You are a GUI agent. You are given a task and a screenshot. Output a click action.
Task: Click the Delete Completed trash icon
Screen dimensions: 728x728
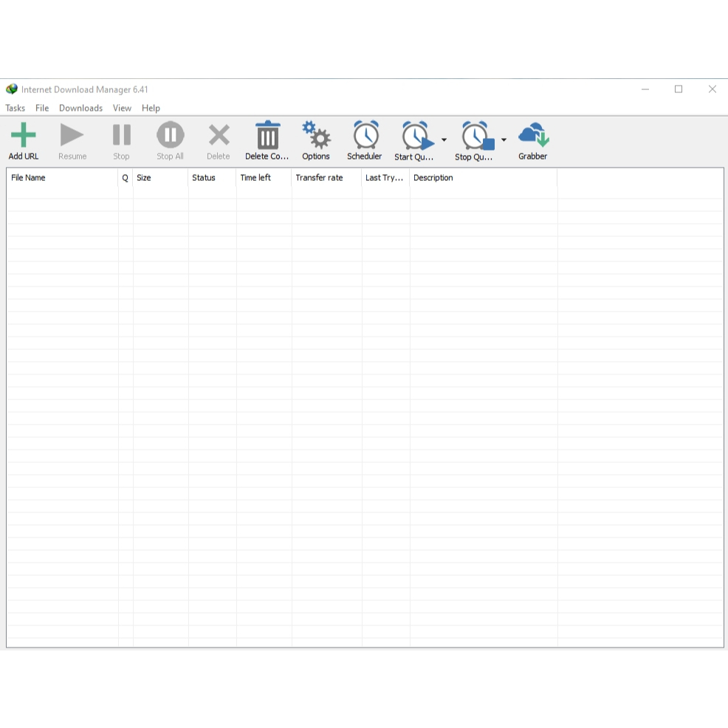pyautogui.click(x=267, y=136)
